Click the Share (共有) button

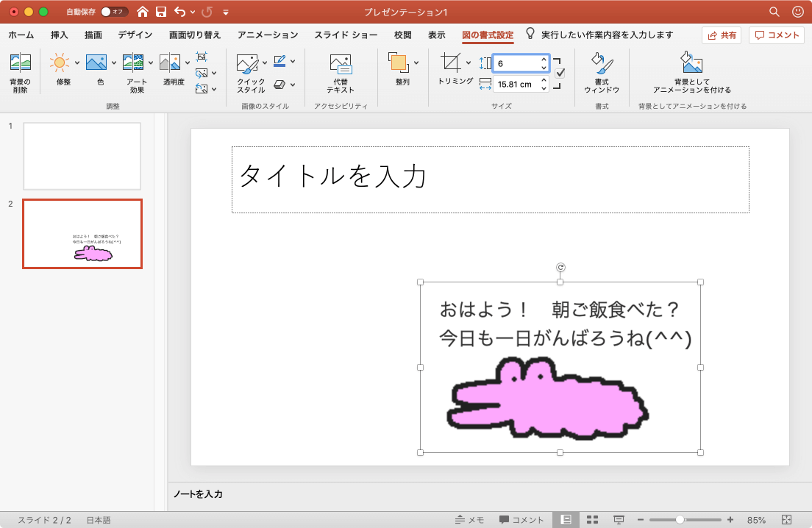[x=721, y=35]
